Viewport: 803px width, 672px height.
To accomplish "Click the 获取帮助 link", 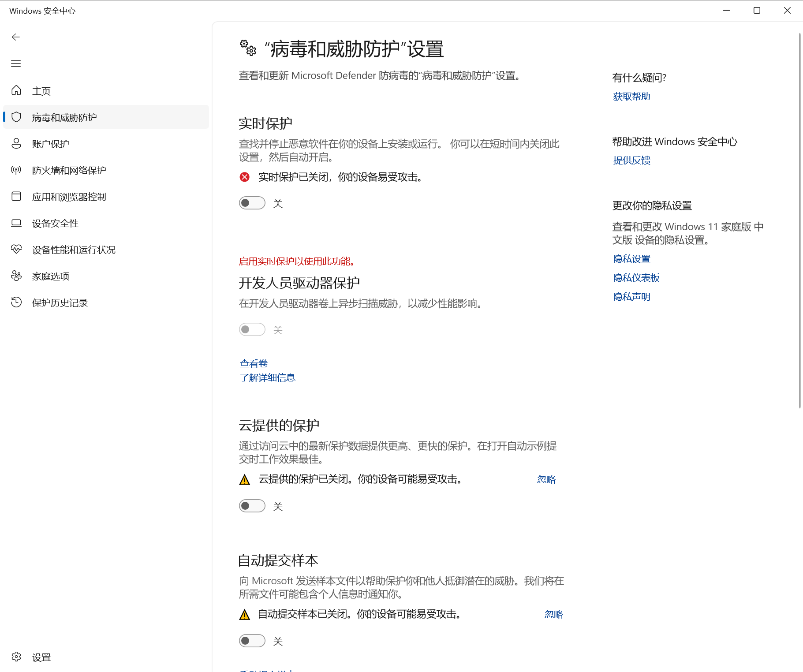I will [x=631, y=97].
